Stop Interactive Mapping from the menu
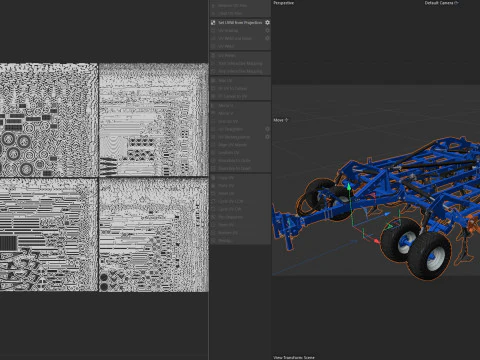The width and height of the screenshot is (480, 360). pos(240,71)
